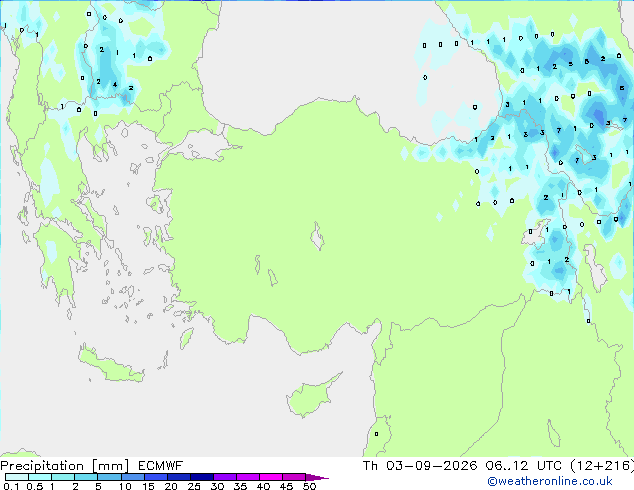Click the '50' legend scale label

click(309, 486)
